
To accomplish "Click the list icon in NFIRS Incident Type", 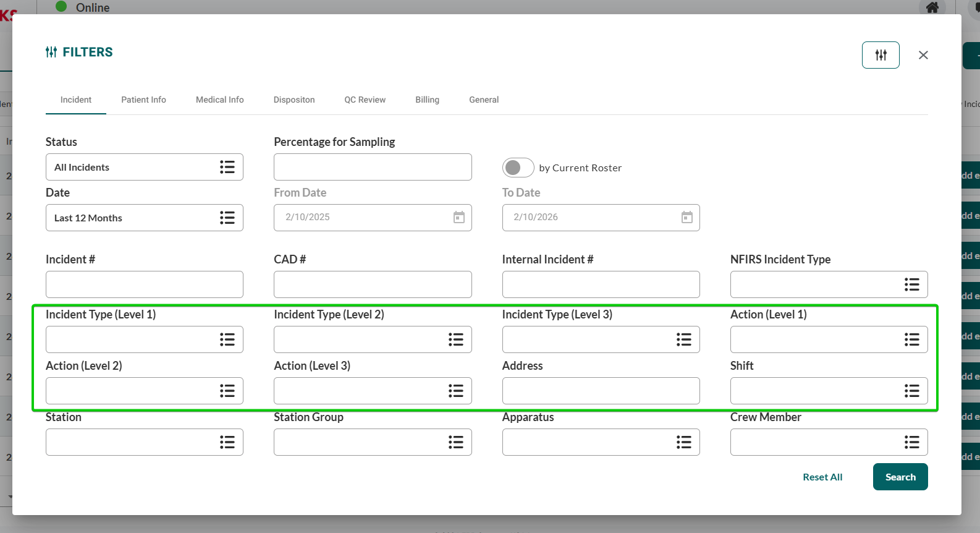I will [x=911, y=284].
